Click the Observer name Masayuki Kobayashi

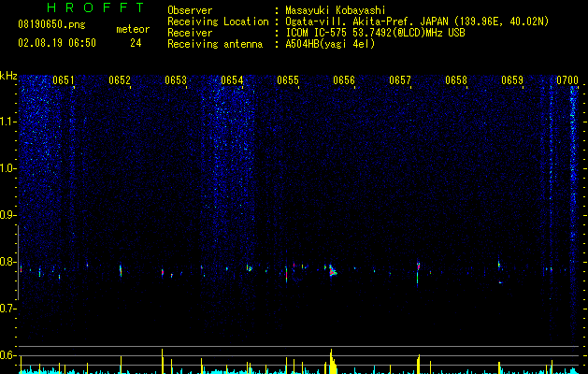pos(335,10)
